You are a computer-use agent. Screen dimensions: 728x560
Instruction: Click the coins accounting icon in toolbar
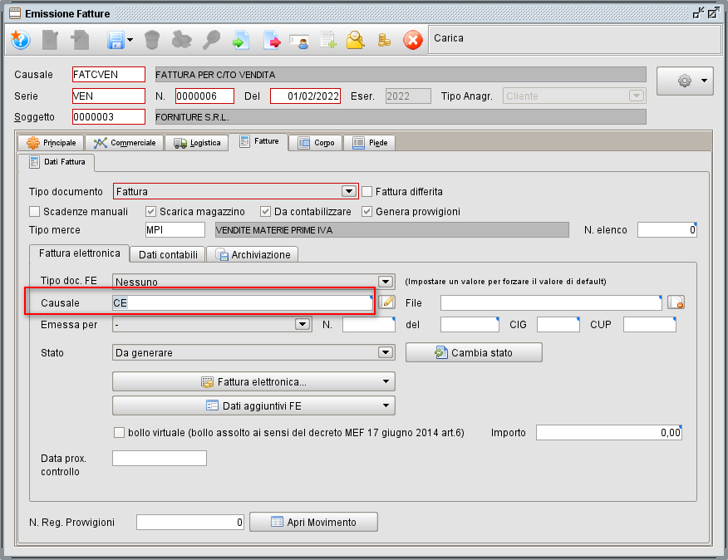(x=383, y=39)
